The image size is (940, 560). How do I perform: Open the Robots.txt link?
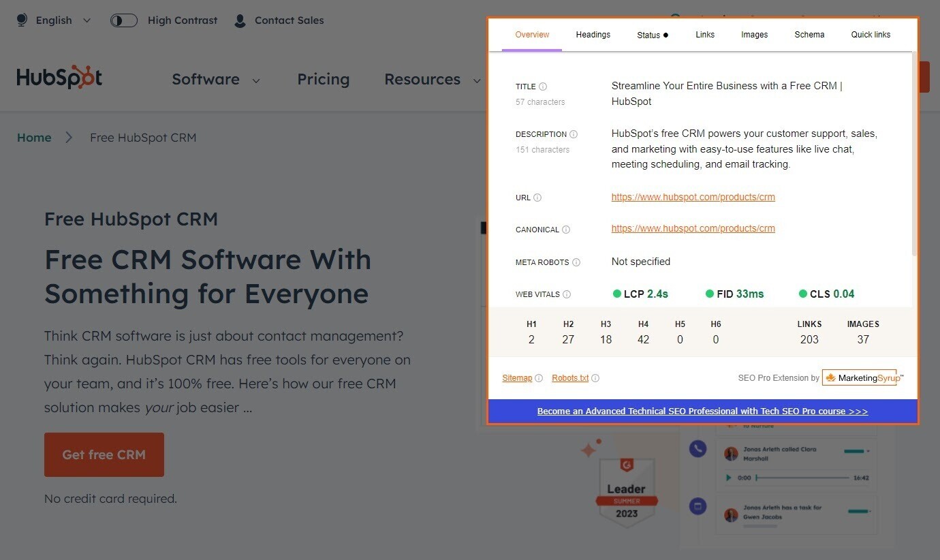570,377
